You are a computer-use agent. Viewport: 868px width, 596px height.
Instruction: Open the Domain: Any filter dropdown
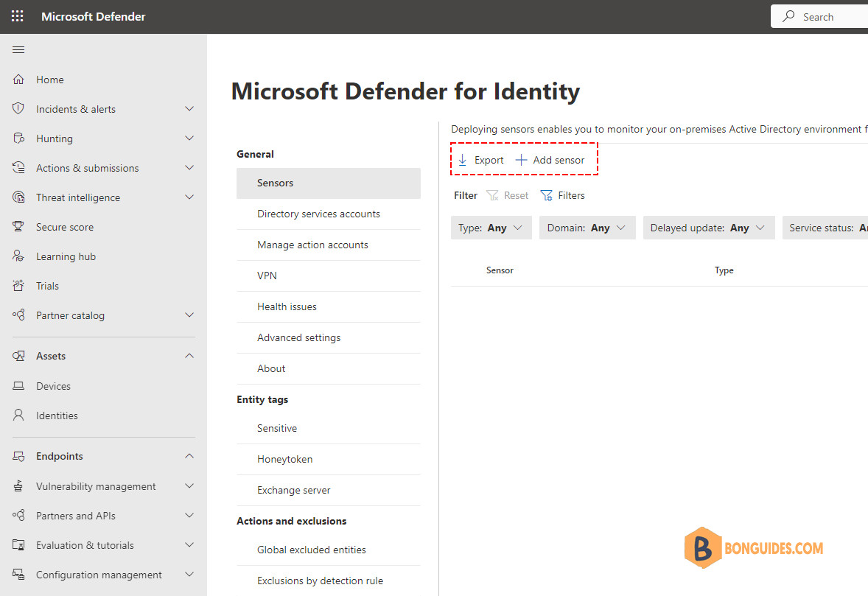click(x=587, y=228)
